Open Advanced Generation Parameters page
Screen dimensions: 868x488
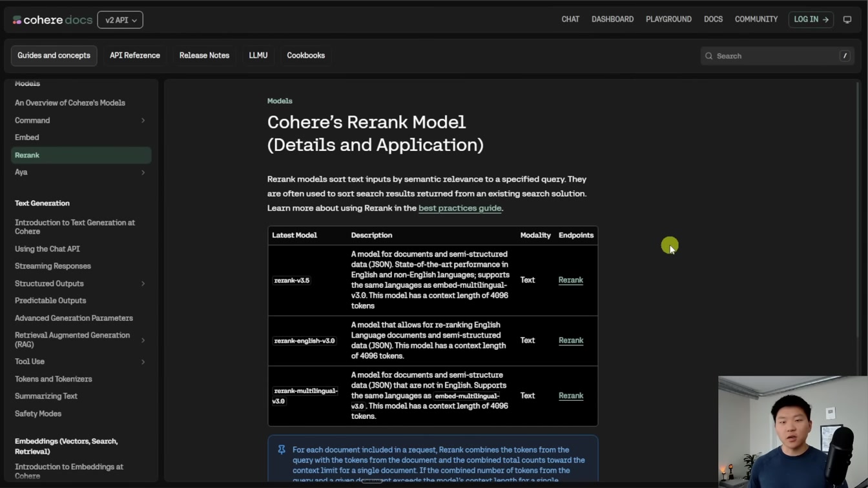[74, 318]
